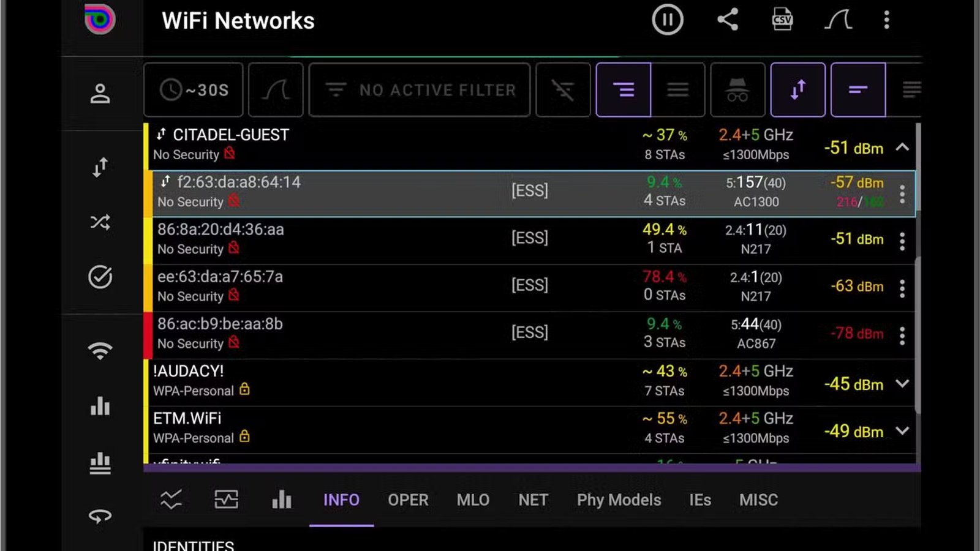
Task: Open the three-dot overflow menu in header
Action: tap(886, 20)
